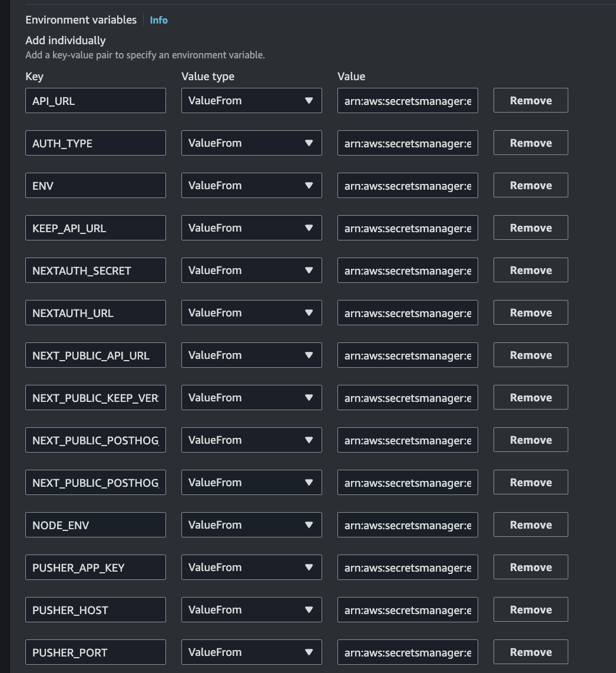The width and height of the screenshot is (616, 673).
Task: Remove the API_URL environment variable
Action: coord(529,100)
